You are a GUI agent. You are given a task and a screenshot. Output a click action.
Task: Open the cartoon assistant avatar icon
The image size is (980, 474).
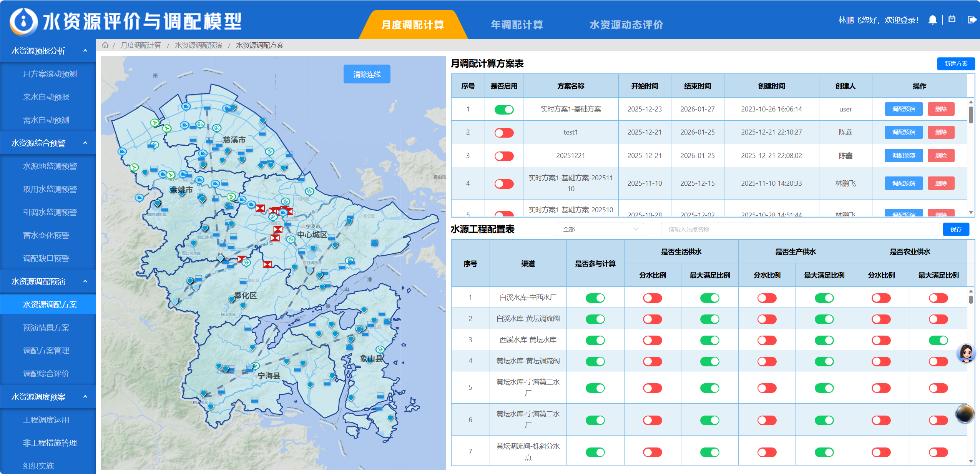pos(966,353)
